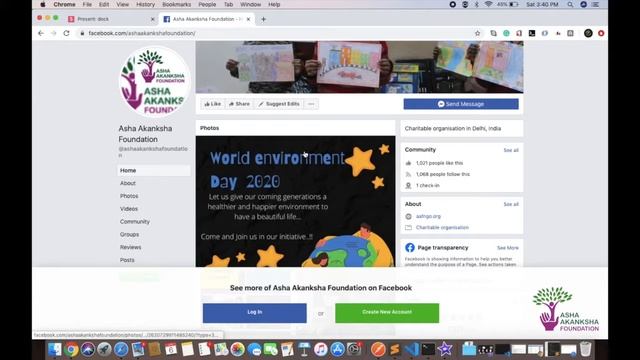Open Chrome from the dock

(x=71, y=349)
